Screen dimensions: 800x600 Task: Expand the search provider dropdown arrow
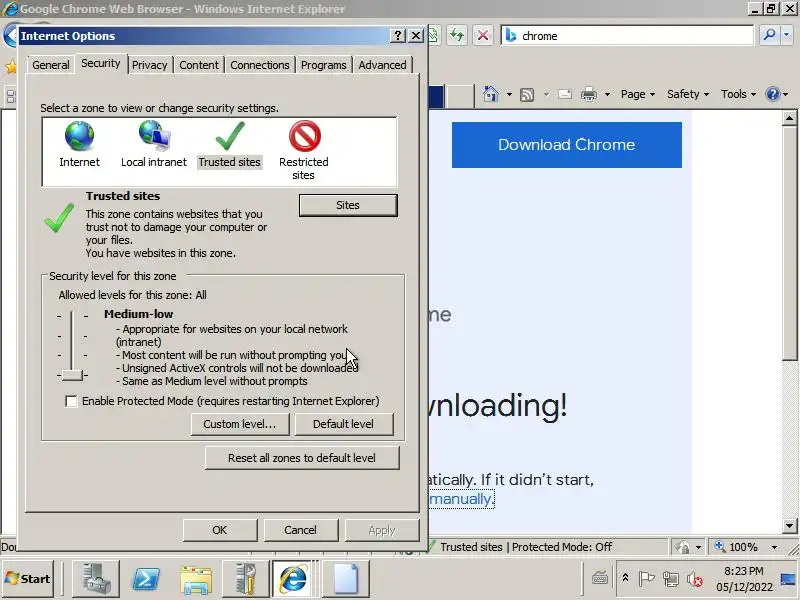click(787, 35)
